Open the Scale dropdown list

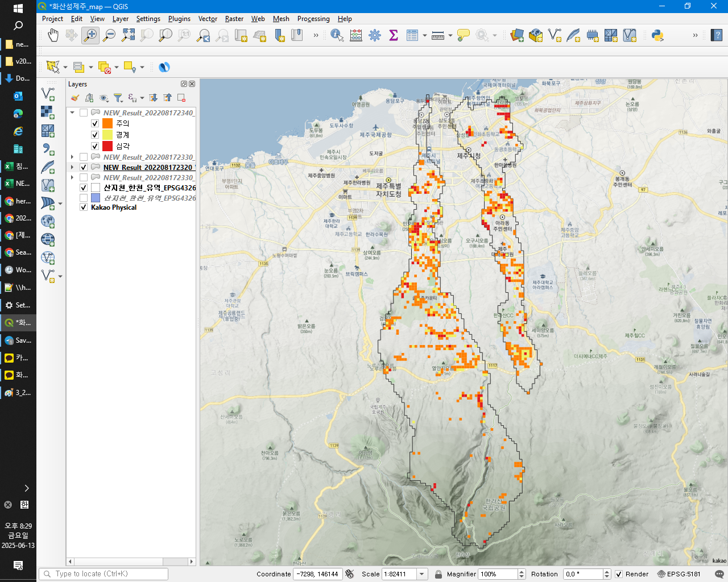(x=422, y=574)
